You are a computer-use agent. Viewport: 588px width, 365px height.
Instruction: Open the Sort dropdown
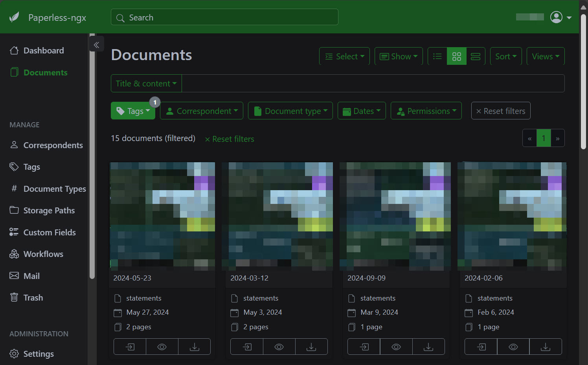(506, 56)
